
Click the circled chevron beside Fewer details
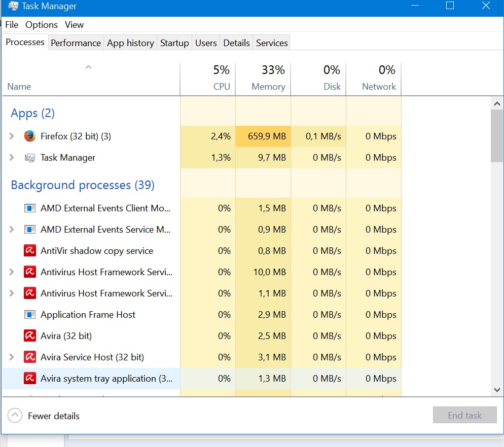15,415
